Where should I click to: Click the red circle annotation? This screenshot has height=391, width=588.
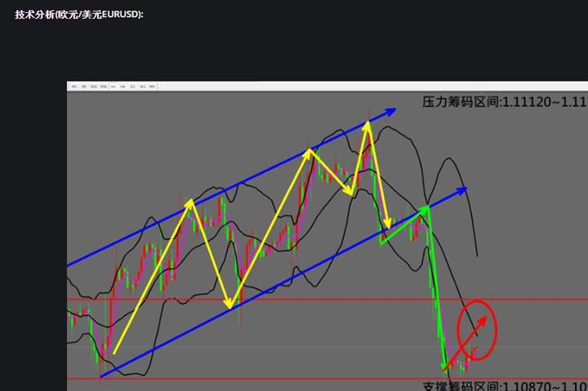click(x=477, y=330)
